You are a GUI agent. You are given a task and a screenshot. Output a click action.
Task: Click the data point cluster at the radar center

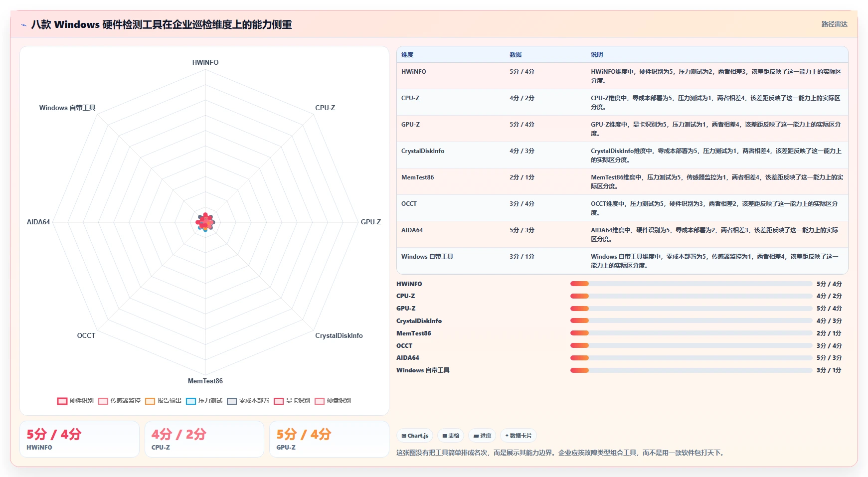tap(205, 222)
